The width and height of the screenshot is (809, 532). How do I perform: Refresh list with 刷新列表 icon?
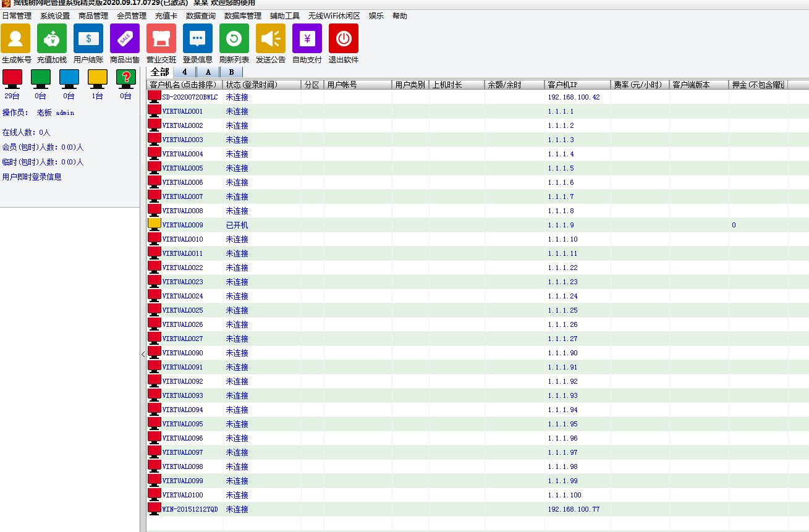coord(234,39)
